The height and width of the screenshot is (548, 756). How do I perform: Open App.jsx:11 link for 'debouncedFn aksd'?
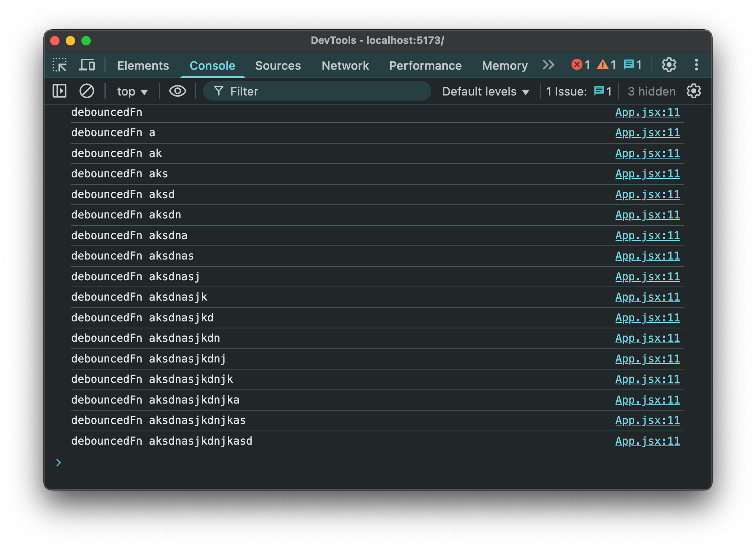[x=647, y=195]
